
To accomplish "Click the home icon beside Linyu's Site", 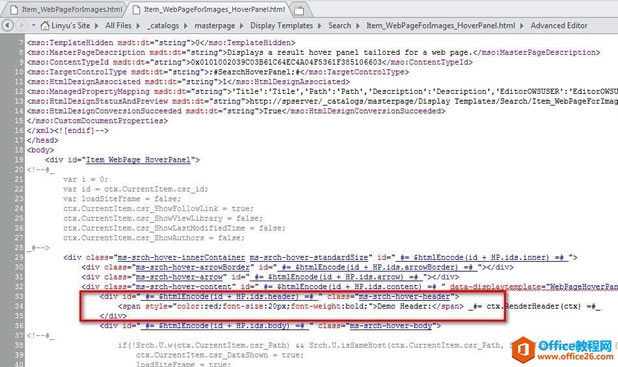I will 45,26.
